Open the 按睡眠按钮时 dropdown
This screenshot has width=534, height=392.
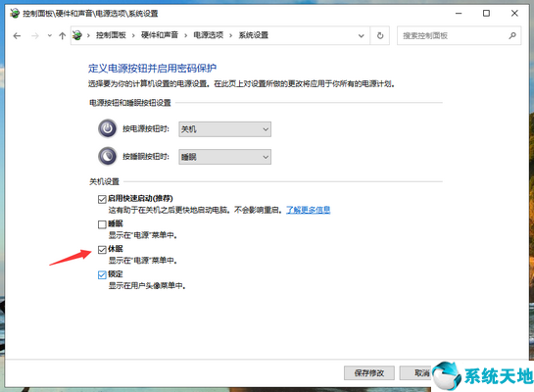coord(224,157)
